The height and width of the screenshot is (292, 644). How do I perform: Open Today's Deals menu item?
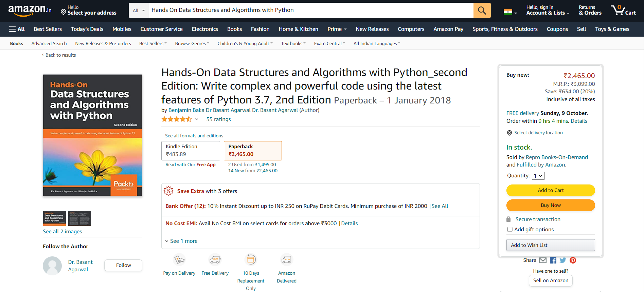(x=87, y=29)
